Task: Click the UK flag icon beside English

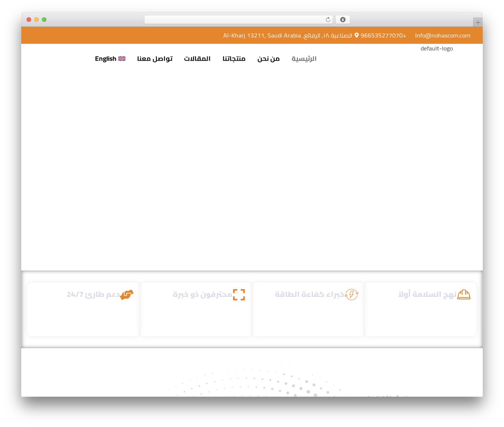Action: tap(122, 59)
